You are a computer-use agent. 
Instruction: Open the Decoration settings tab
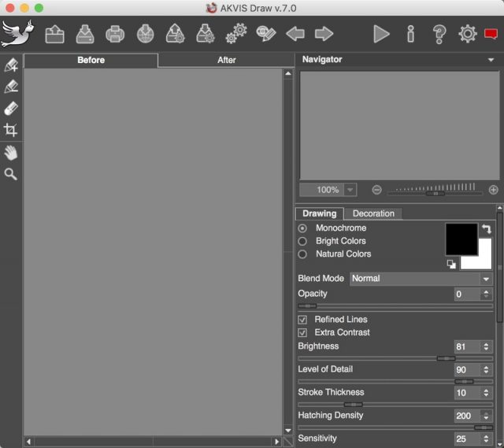(x=373, y=213)
